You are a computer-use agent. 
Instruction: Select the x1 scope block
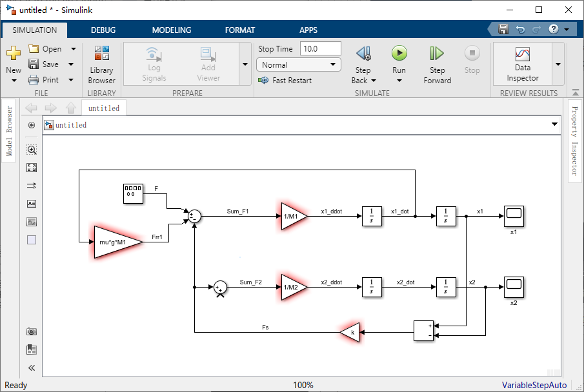514,216
